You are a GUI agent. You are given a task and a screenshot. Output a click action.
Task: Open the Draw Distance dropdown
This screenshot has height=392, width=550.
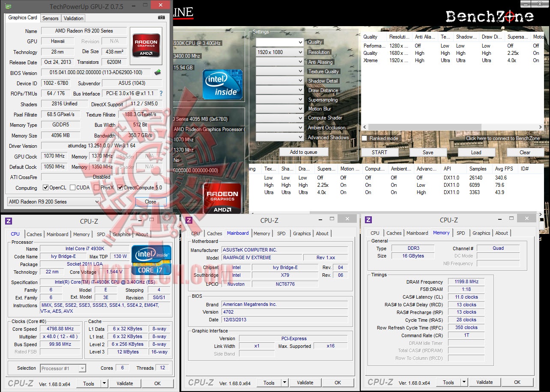click(280, 90)
